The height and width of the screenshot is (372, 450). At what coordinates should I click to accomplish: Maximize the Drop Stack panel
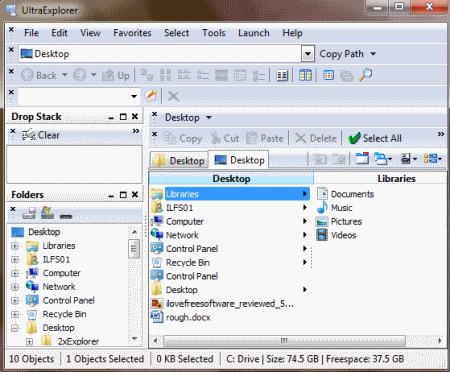click(123, 117)
